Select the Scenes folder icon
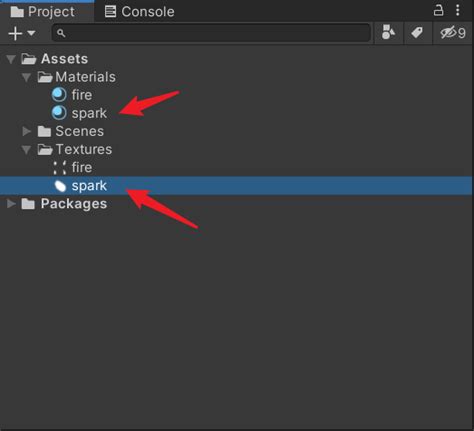This screenshot has height=431, width=474. (44, 131)
